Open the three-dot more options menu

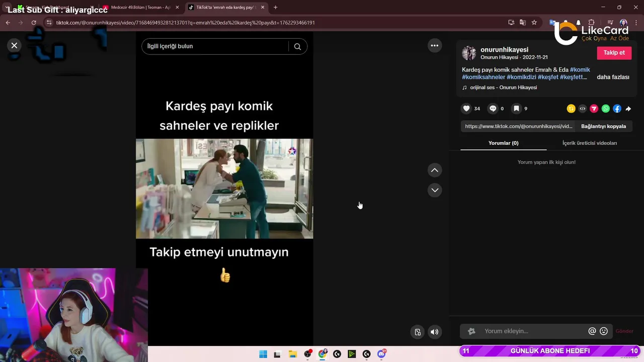point(435,45)
